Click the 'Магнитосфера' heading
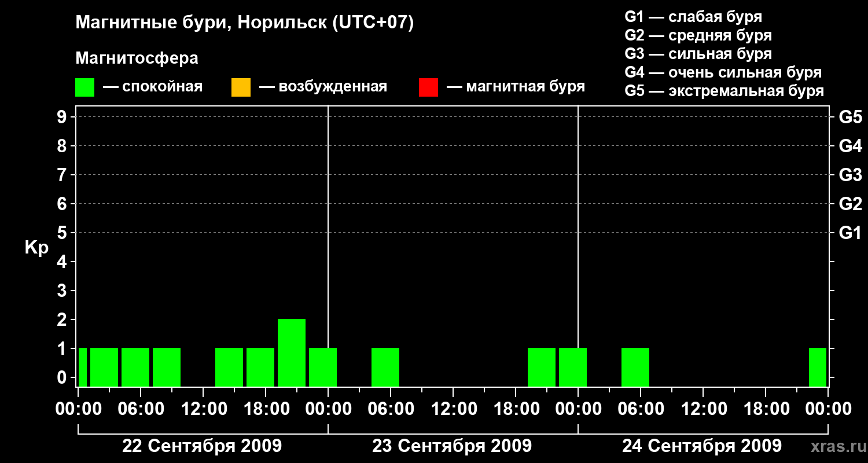This screenshot has height=463, width=868. (137, 58)
